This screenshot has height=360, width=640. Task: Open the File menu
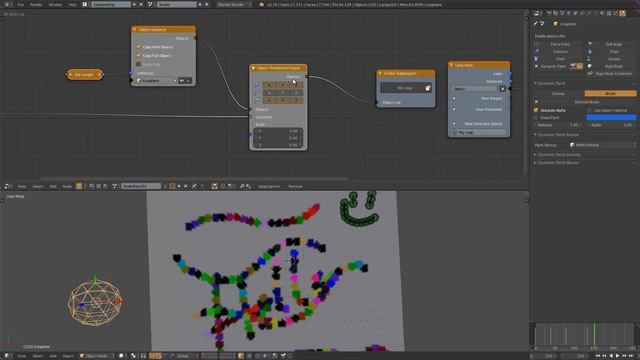coord(20,4)
